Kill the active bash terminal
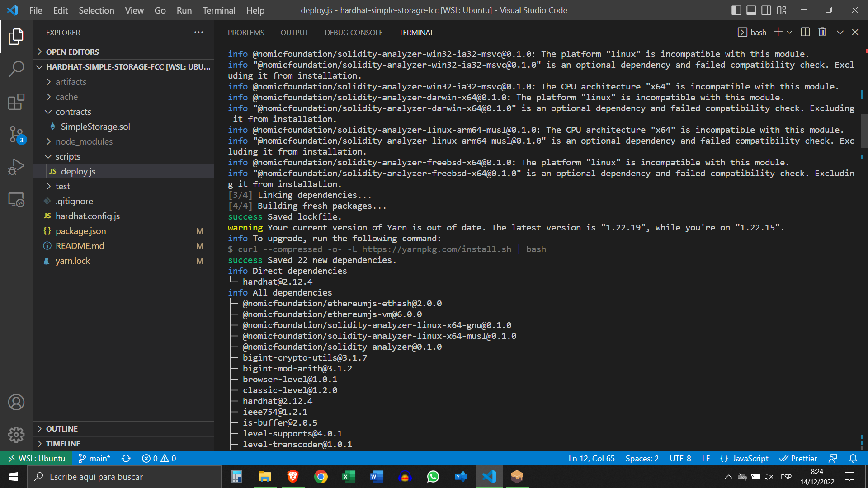The width and height of the screenshot is (868, 488). [822, 32]
